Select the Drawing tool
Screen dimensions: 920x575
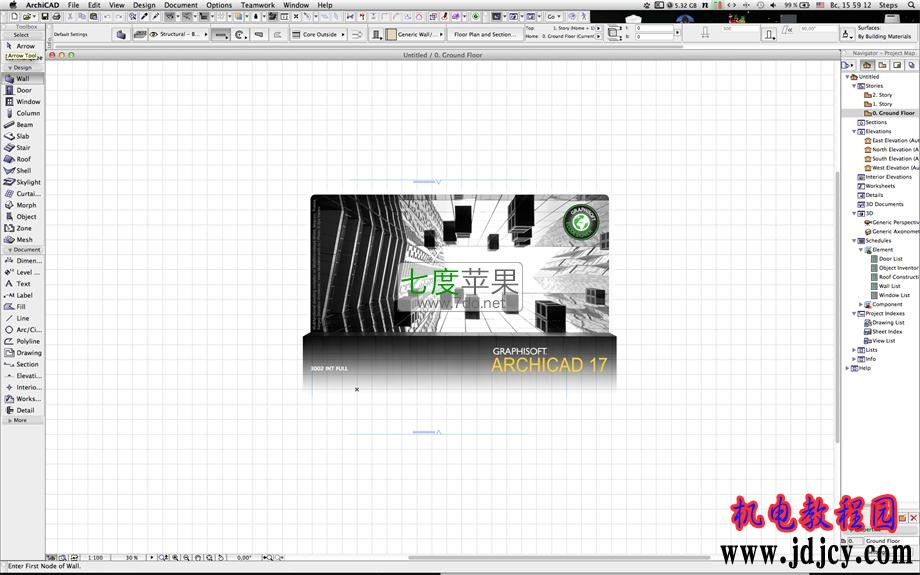click(21, 353)
